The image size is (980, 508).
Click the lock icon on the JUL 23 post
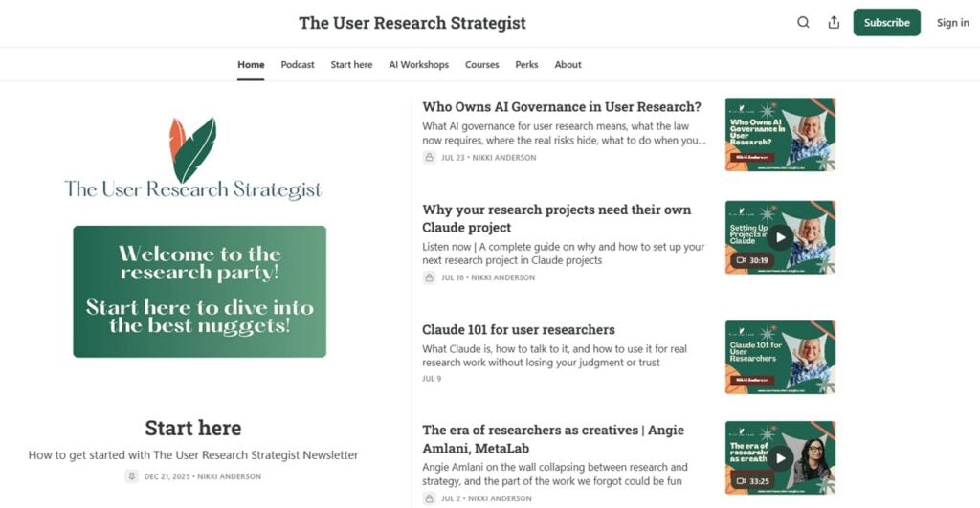point(430,158)
